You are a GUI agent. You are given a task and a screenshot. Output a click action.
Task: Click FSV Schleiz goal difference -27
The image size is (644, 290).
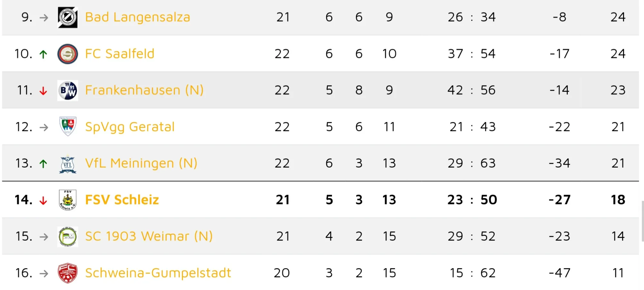(559, 200)
